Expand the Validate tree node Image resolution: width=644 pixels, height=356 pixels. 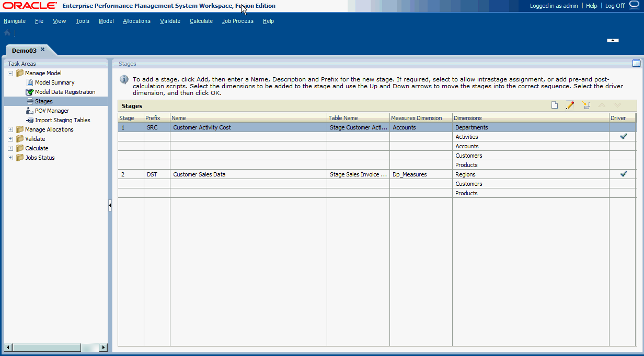pos(10,139)
